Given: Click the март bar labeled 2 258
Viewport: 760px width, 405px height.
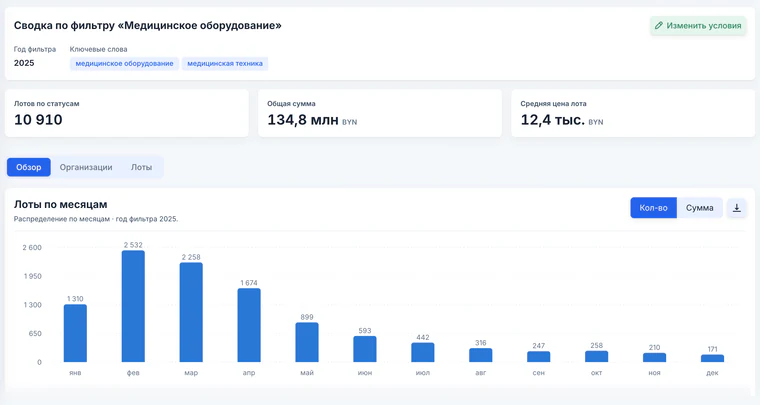Looking at the screenshot, I should (191, 312).
